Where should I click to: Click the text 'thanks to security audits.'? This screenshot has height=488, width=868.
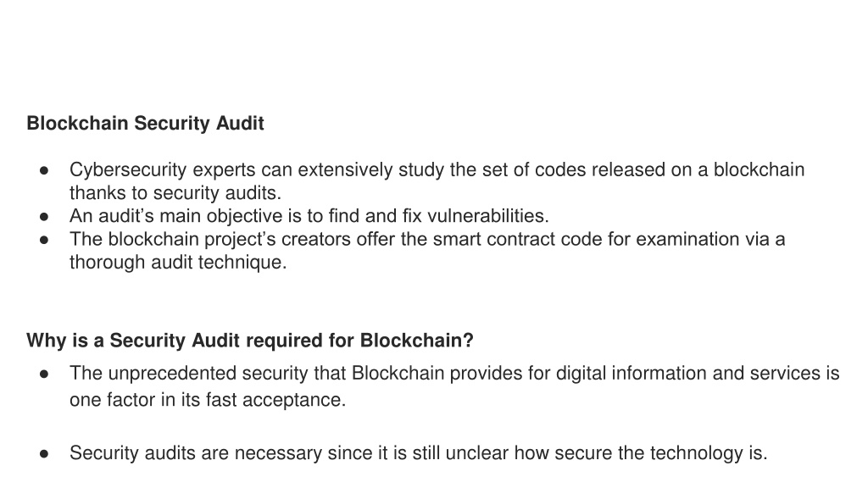[175, 193]
